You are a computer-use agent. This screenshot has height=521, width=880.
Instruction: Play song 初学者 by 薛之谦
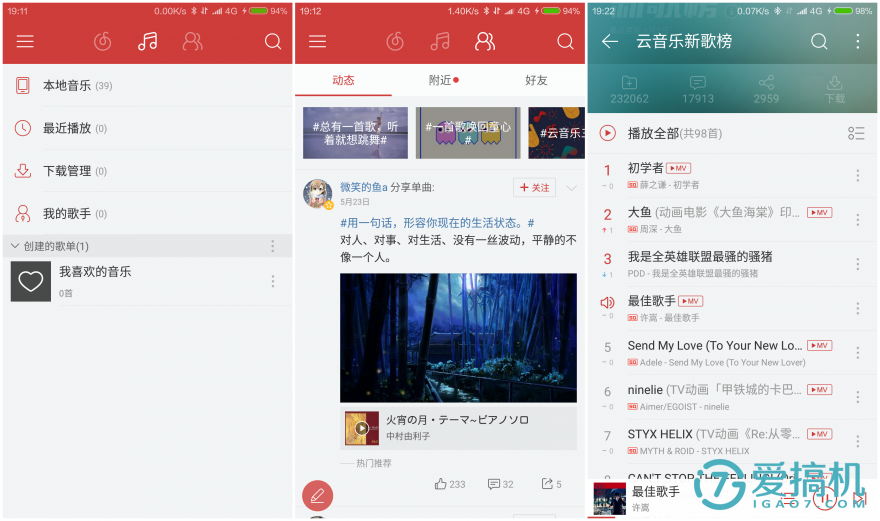click(732, 176)
